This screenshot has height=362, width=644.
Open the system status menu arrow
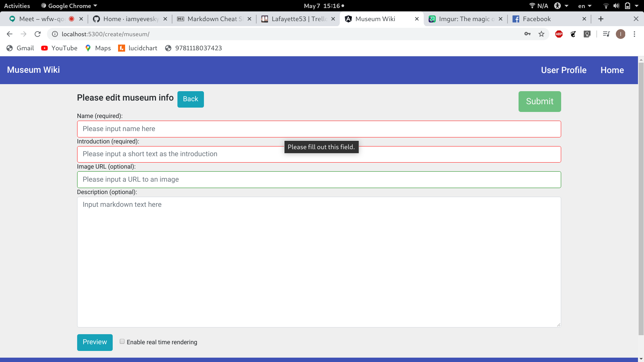tap(637, 6)
